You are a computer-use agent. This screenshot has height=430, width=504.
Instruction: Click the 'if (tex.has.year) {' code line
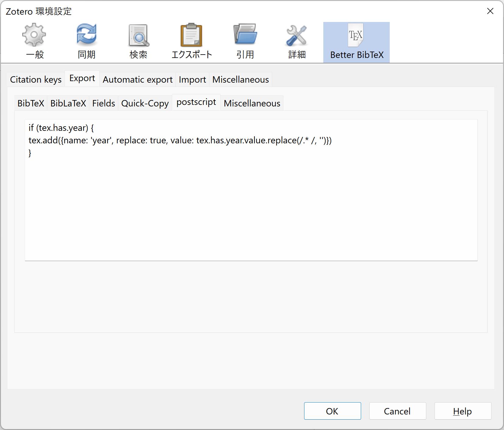(61, 128)
